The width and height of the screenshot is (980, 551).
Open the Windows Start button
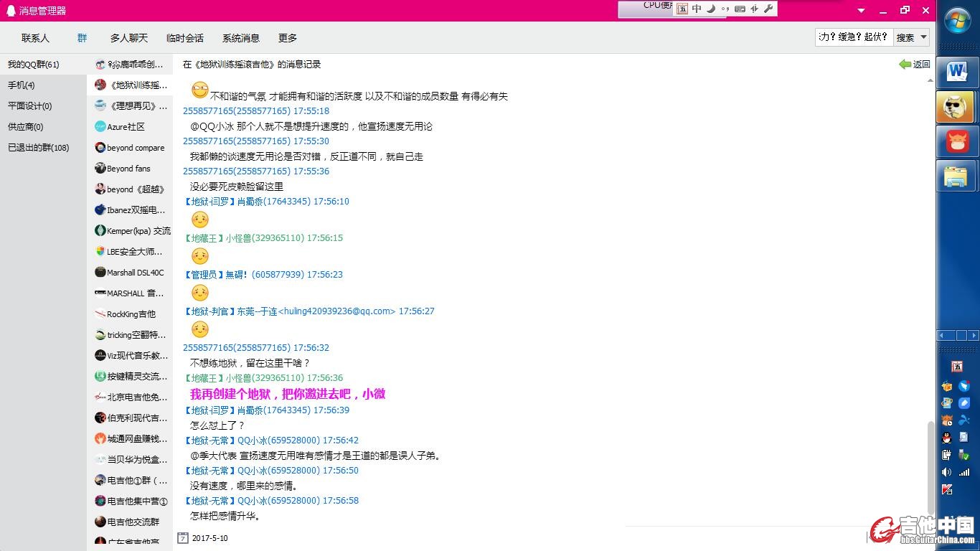(958, 21)
